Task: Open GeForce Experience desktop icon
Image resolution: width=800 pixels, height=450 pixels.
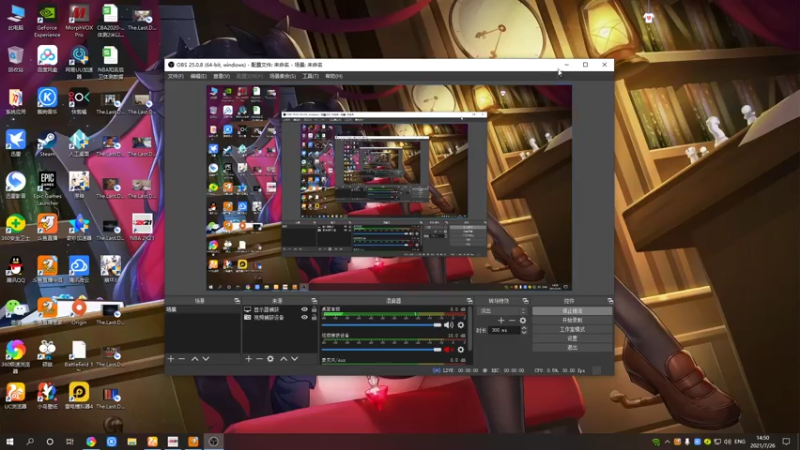Action: 47,21
